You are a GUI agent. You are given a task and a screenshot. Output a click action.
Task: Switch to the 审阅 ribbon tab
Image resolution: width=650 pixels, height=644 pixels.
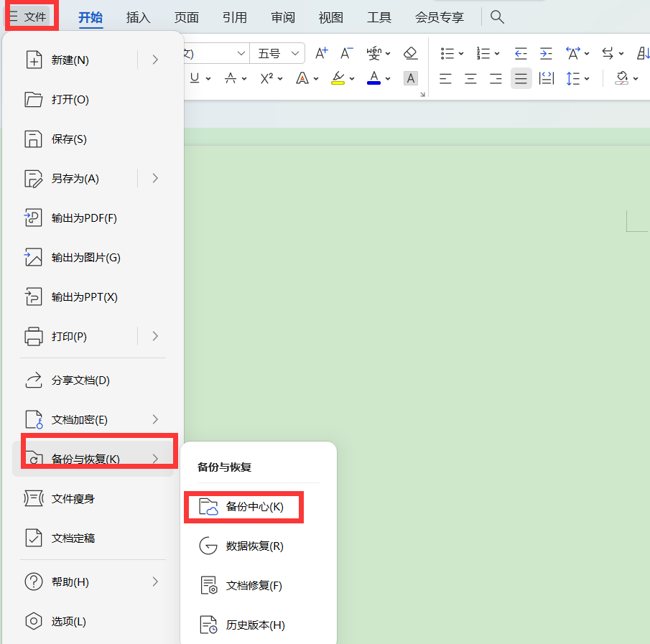(x=283, y=17)
